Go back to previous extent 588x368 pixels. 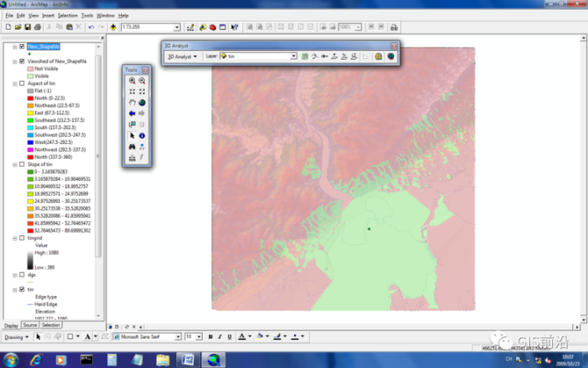[x=132, y=113]
